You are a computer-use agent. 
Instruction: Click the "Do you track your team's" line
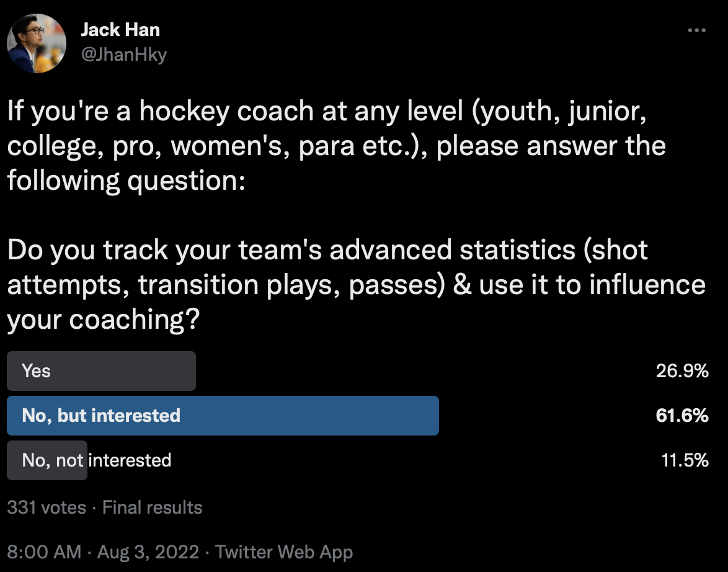[x=327, y=250]
